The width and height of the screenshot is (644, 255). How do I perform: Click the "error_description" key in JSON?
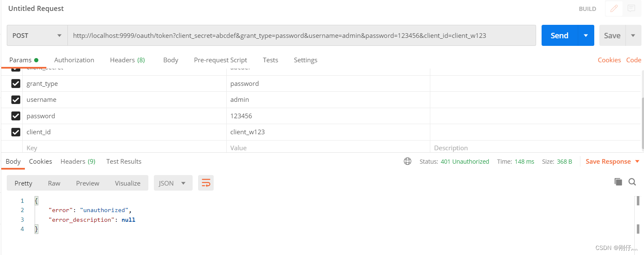coord(82,220)
